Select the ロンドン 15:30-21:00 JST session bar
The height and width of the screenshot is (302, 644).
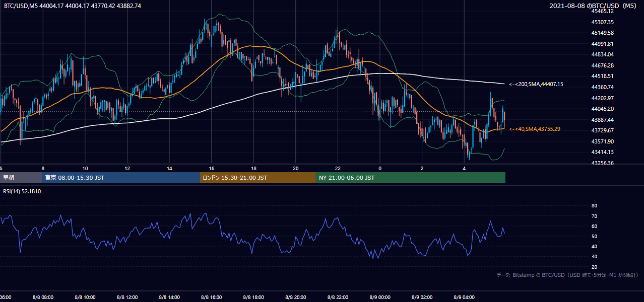click(x=258, y=178)
